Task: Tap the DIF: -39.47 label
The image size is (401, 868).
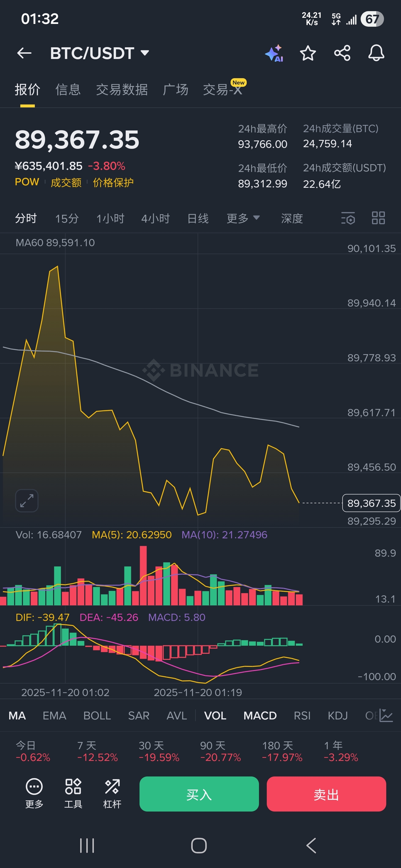Action: click(43, 617)
